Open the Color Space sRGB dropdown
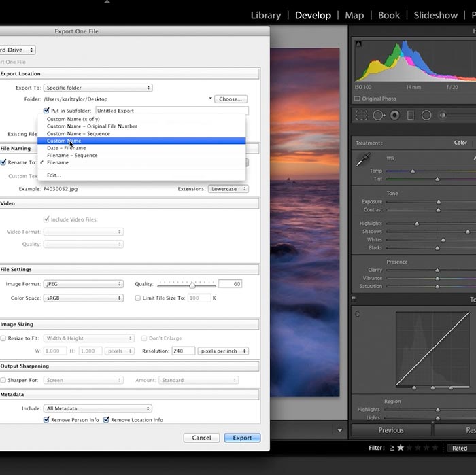This screenshot has height=475, width=476. click(84, 298)
